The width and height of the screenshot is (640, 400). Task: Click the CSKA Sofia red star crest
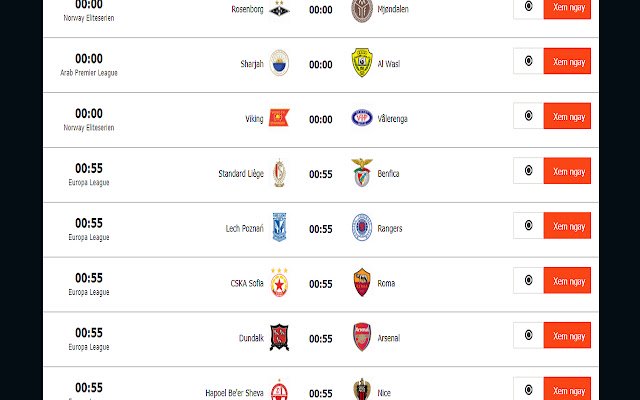(279, 282)
